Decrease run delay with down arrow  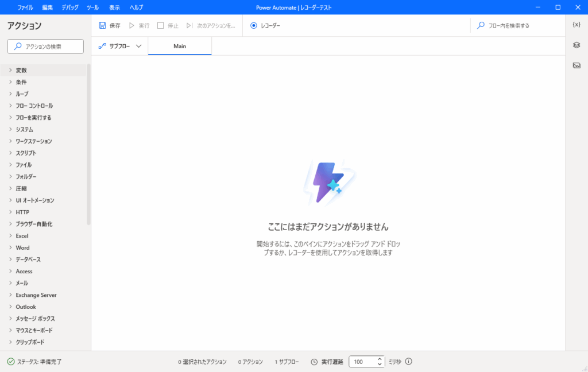380,364
